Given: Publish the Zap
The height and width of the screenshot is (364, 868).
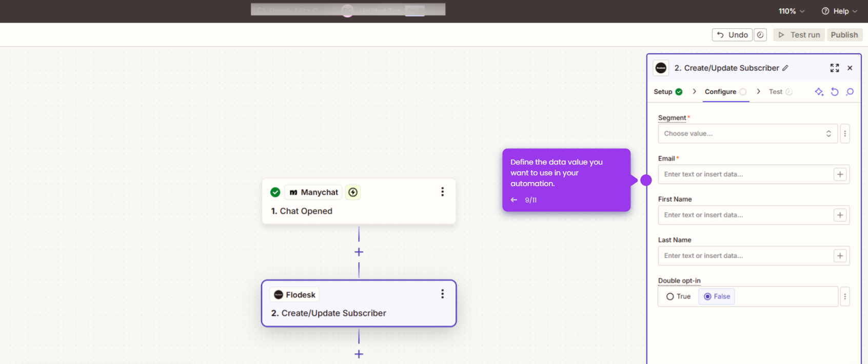Looking at the screenshot, I should (844, 35).
